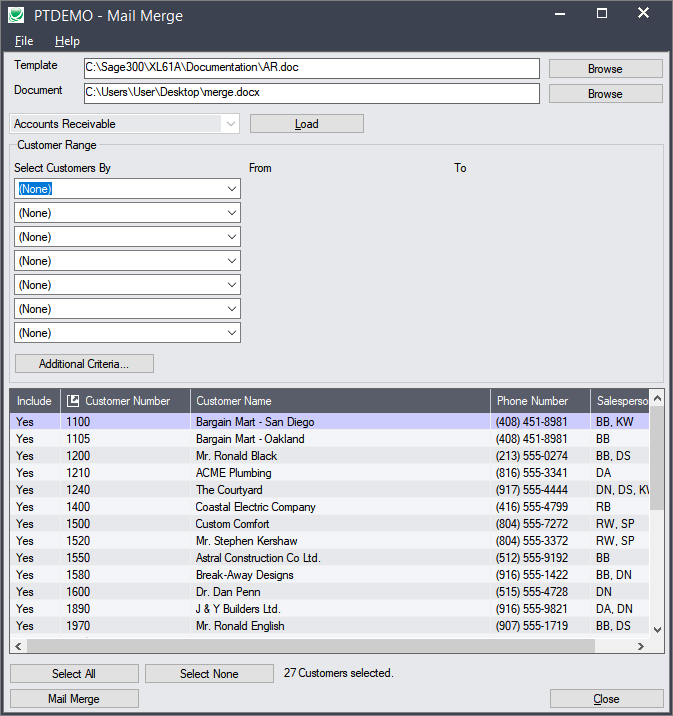Click the Select All button
673x716 pixels.
[74, 674]
